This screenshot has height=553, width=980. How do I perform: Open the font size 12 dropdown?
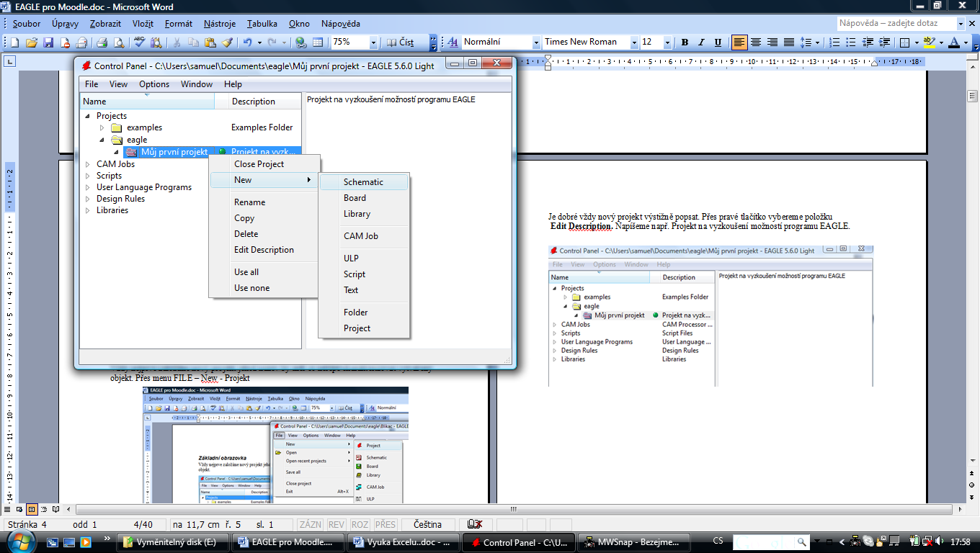pyautogui.click(x=667, y=42)
